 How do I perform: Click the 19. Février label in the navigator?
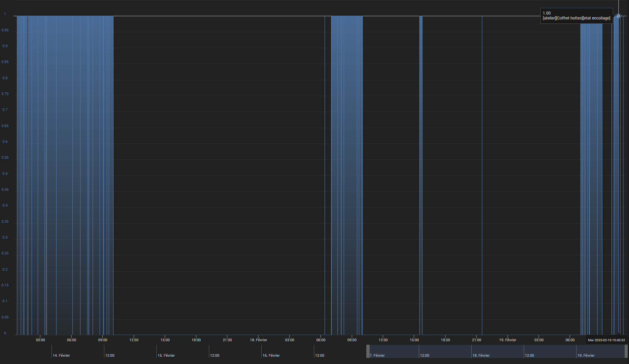click(586, 355)
